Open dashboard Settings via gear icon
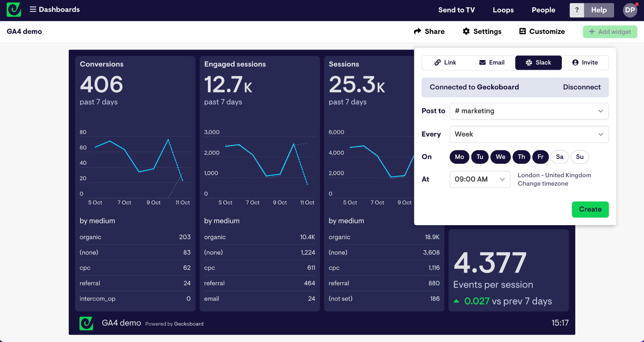 point(466,31)
